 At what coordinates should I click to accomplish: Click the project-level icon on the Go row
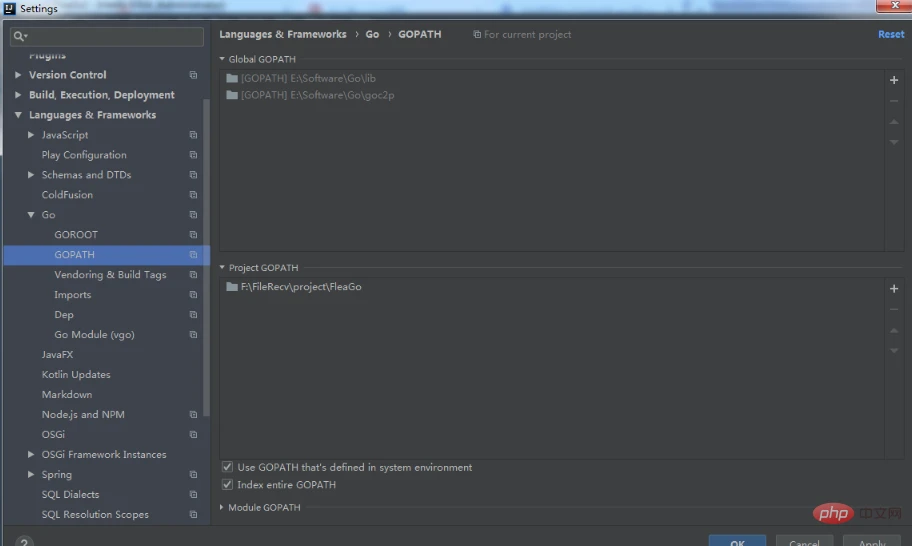tap(193, 215)
